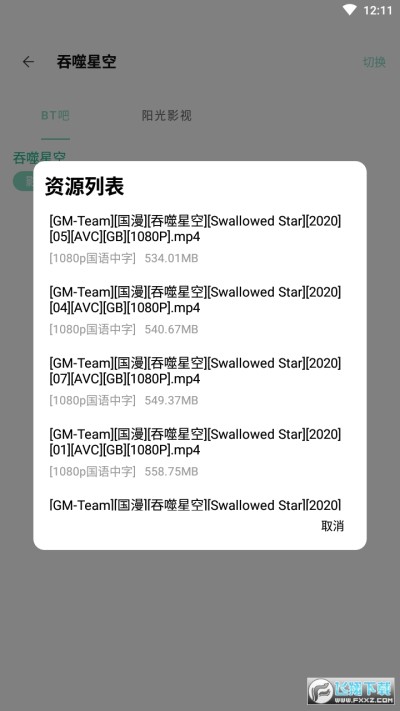400x711 pixels.
Task: Dismiss the dialog with 取消
Action: click(332, 526)
